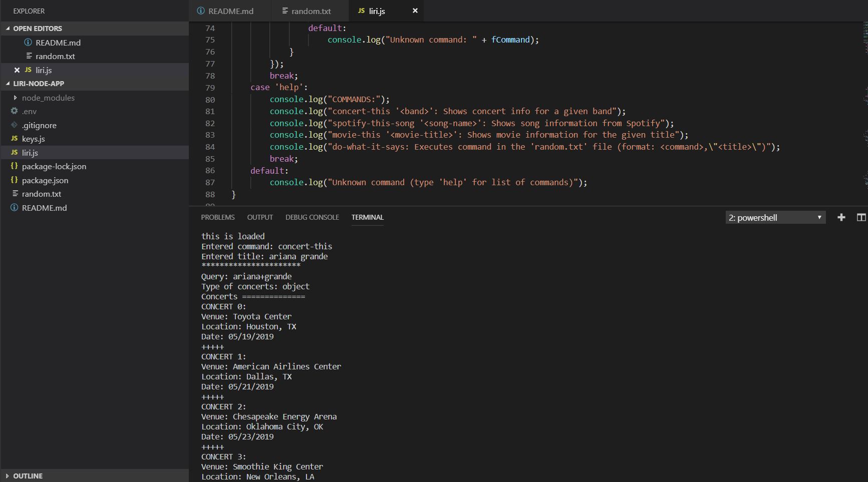This screenshot has width=868, height=482.
Task: Click the info icon beside README.md in Open Editors
Action: (28, 42)
